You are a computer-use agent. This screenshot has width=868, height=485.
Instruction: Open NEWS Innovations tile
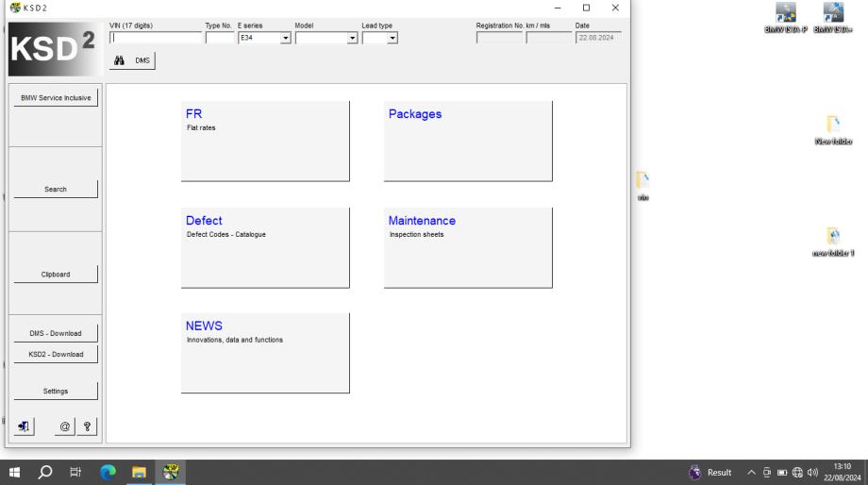pyautogui.click(x=265, y=353)
